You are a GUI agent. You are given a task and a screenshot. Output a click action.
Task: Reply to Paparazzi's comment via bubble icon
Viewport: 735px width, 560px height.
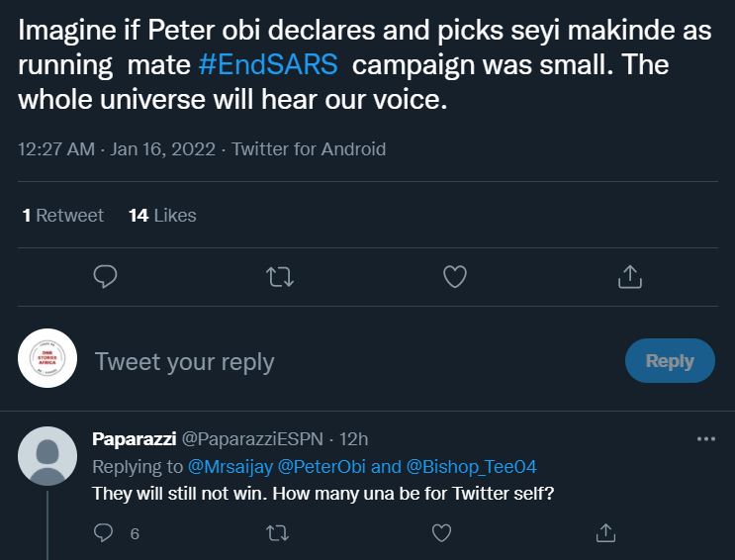tap(103, 533)
